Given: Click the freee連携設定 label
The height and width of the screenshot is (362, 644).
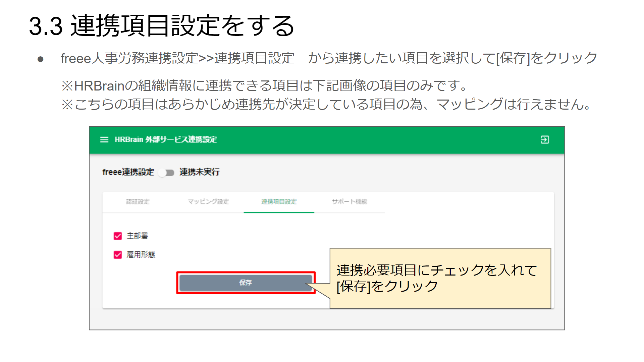Looking at the screenshot, I should pyautogui.click(x=128, y=172).
